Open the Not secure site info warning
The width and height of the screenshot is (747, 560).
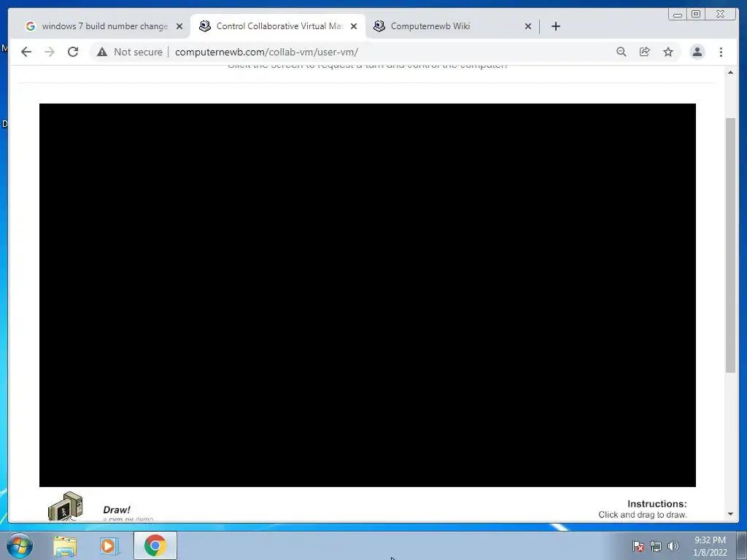[x=130, y=52]
